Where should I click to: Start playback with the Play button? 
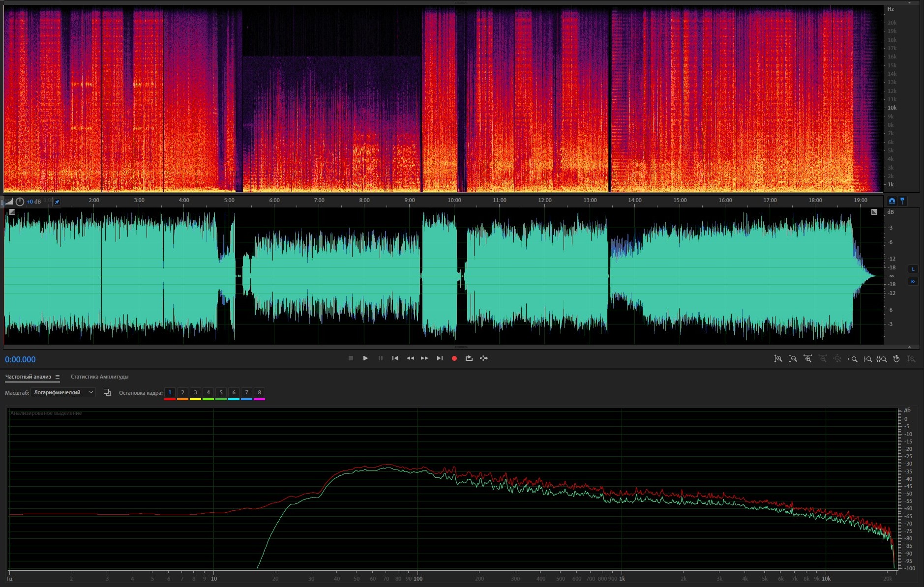pos(365,358)
